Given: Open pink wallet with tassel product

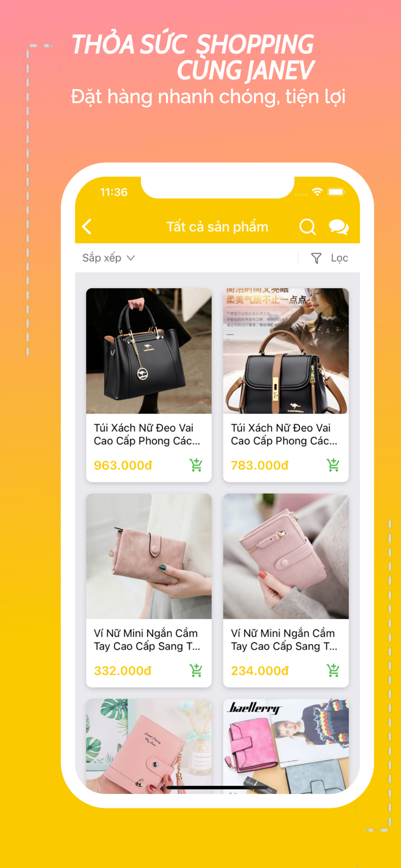Looking at the screenshot, I should click(149, 746).
